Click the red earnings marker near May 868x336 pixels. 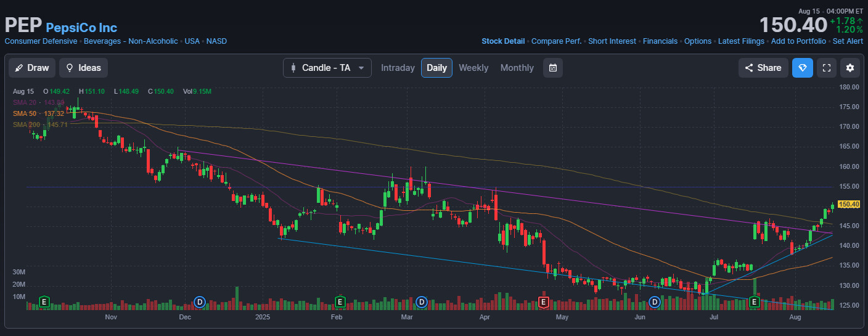pyautogui.click(x=544, y=301)
